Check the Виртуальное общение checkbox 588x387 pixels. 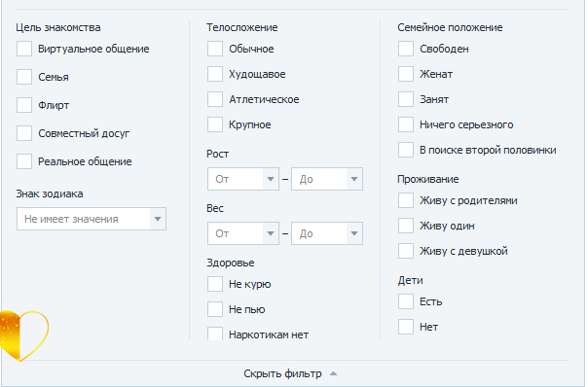pos(24,49)
